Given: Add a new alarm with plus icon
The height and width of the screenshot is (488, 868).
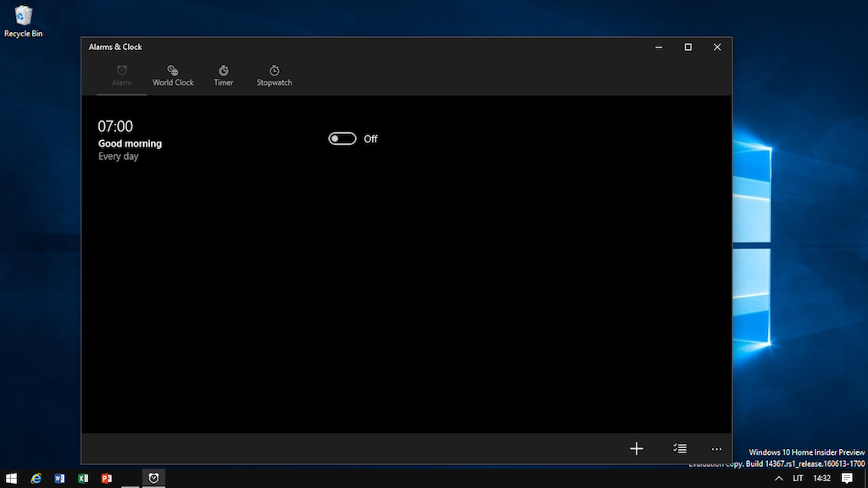Looking at the screenshot, I should [637, 448].
